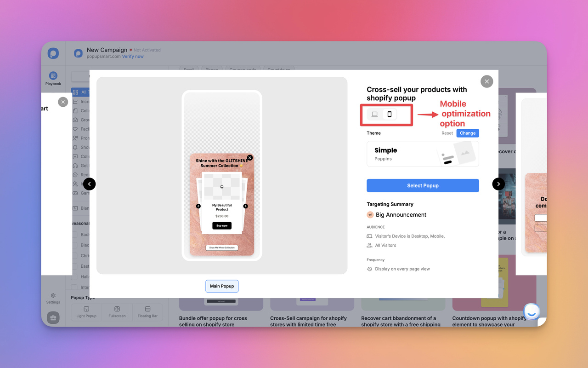
Task: Click the All Visitors audience row
Action: coord(381,245)
